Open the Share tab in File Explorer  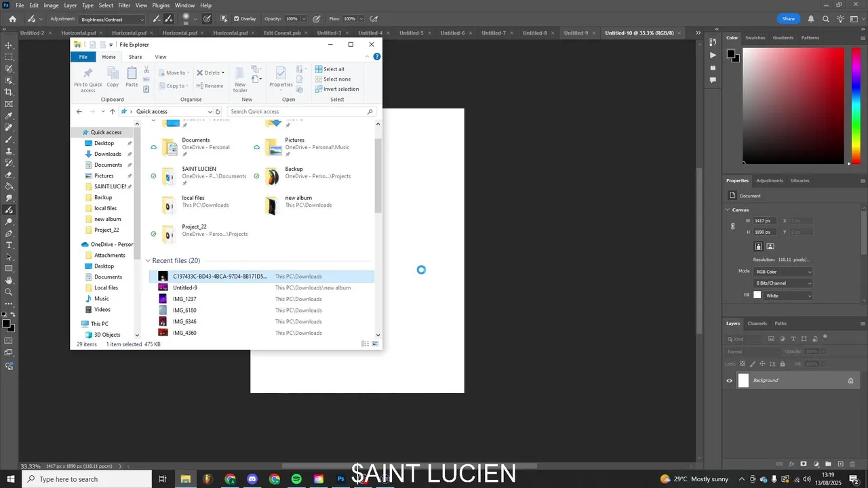(136, 57)
